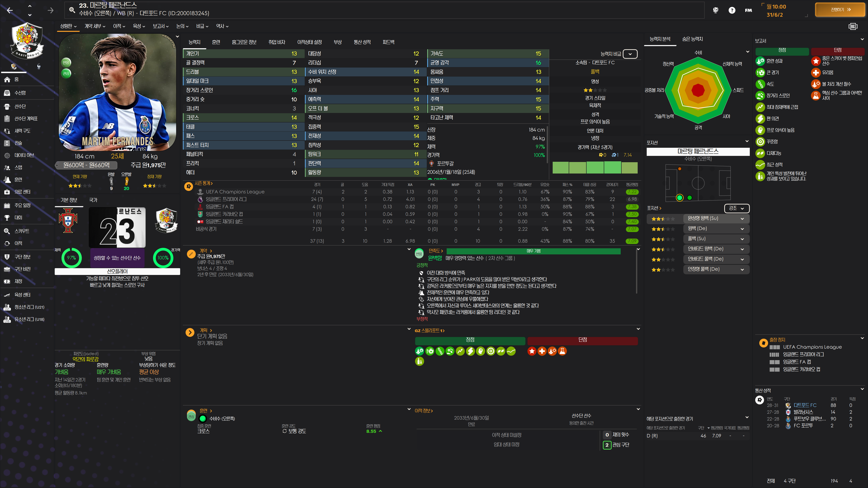Open the 능력치 비교 dropdown
The image size is (868, 488).
tap(630, 54)
